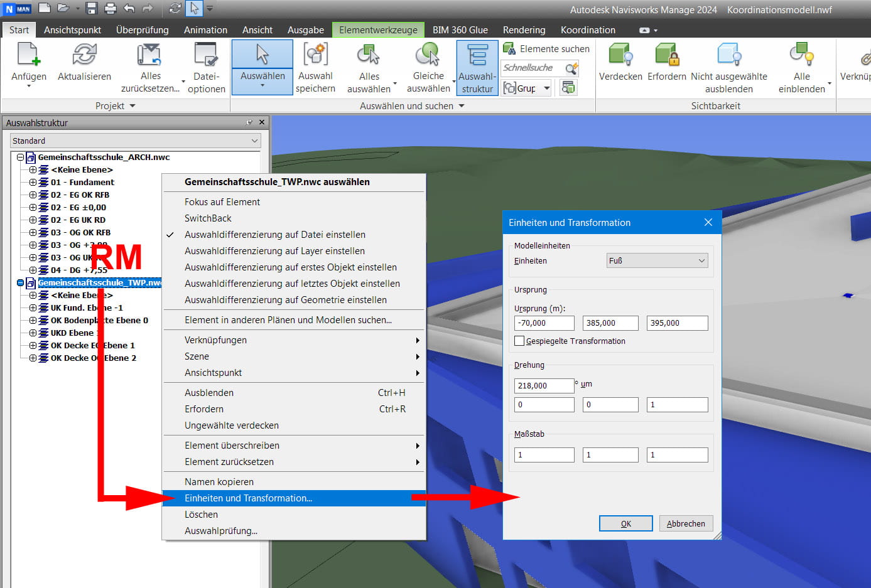The width and height of the screenshot is (871, 588).
Task: Open the Verknüpfungen submenu
Action: pyautogui.click(x=294, y=340)
